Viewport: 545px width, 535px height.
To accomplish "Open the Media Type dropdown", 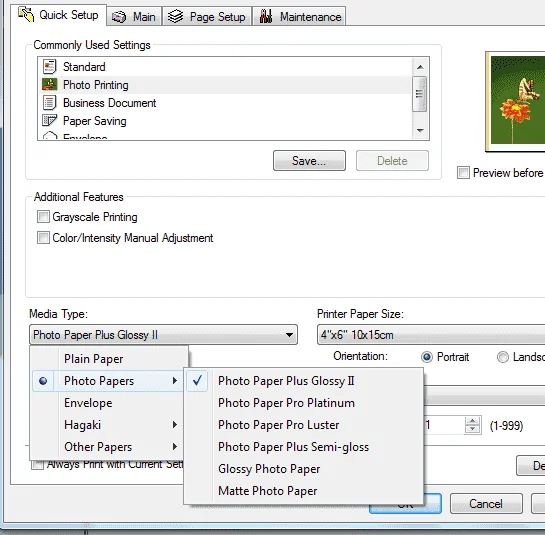I will pos(163,335).
